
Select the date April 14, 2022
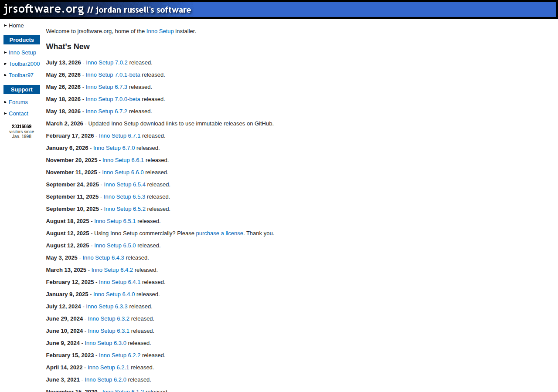point(65,368)
